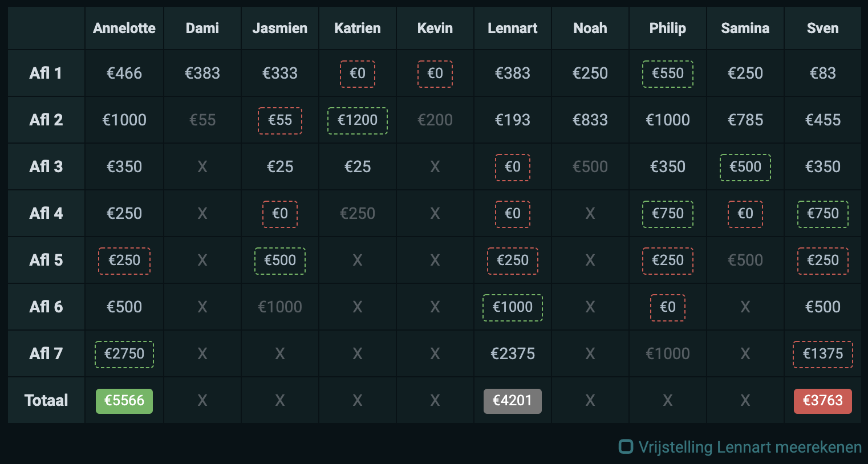Click the Afl 7 row header
The width and height of the screenshot is (868, 464).
click(x=46, y=354)
